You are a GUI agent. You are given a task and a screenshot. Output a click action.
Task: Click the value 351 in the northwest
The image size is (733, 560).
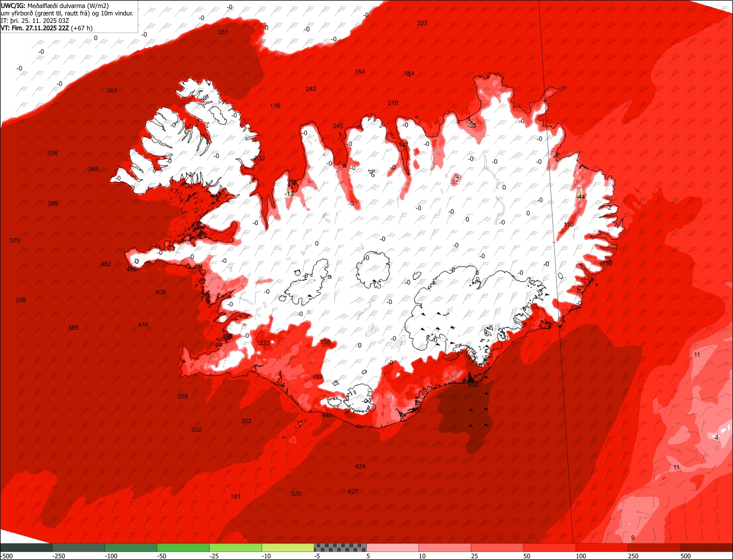pyautogui.click(x=223, y=32)
